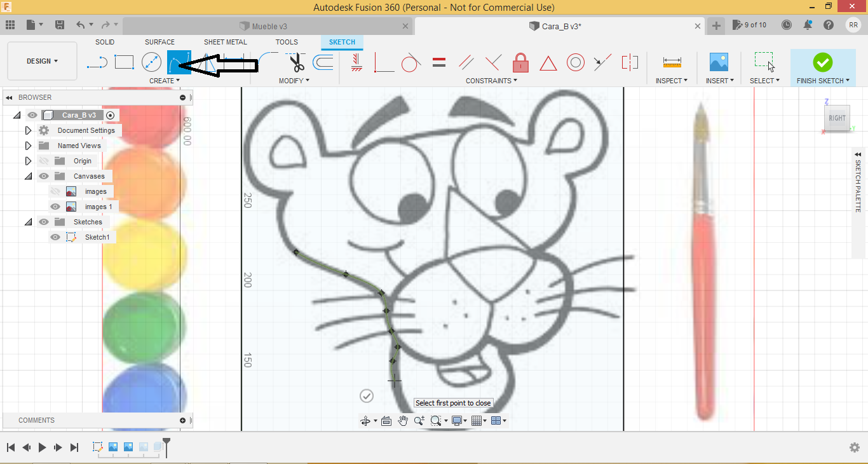Click the Insert image icon
This screenshot has width=868, height=464.
click(x=719, y=62)
